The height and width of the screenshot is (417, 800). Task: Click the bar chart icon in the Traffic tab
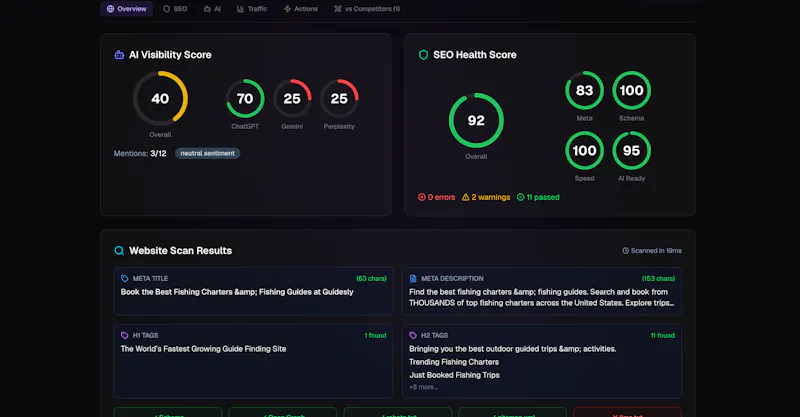point(240,9)
